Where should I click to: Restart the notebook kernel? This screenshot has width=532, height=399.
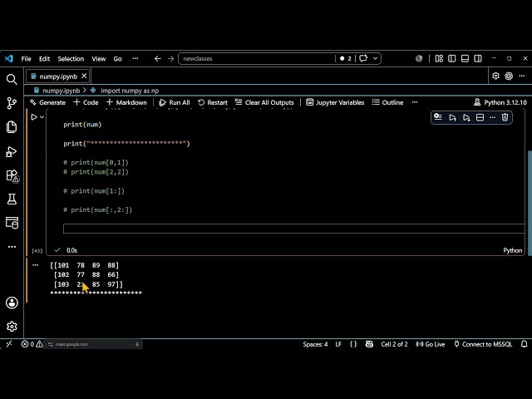click(213, 102)
